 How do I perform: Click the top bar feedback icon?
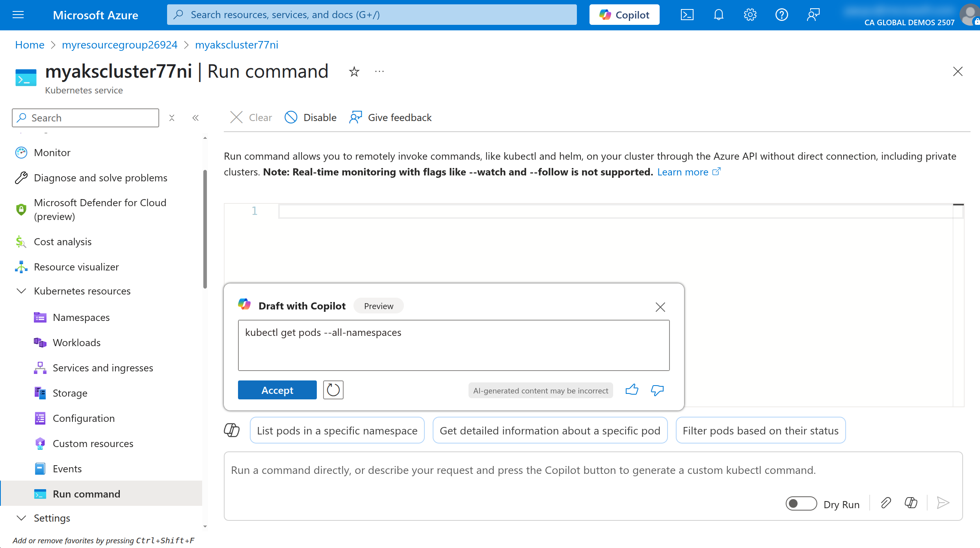[813, 15]
